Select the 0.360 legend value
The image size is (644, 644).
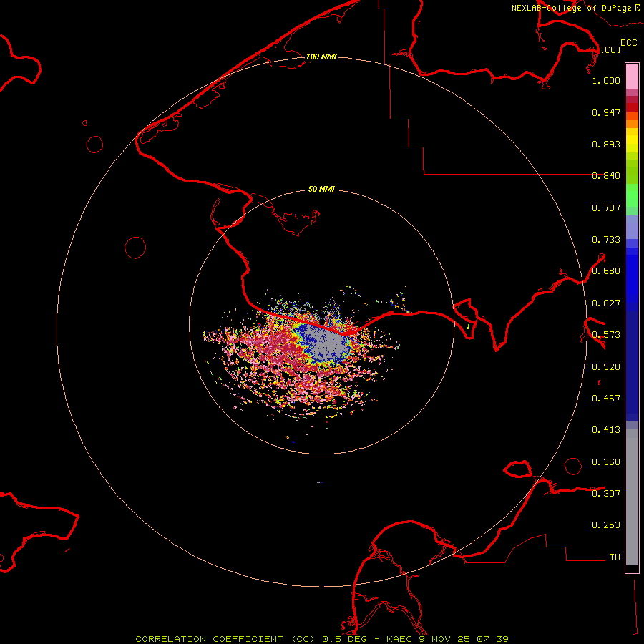pos(606,462)
